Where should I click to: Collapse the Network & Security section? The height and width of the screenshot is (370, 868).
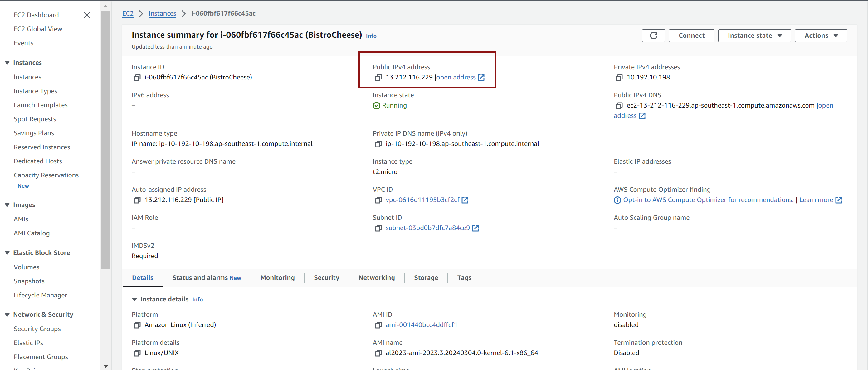pos(7,315)
